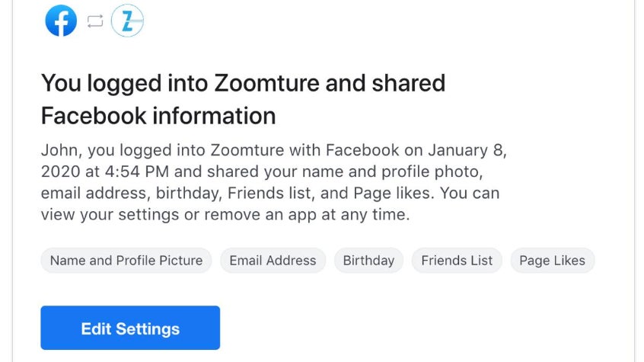
Task: Tap the Page Likes chip
Action: (x=552, y=261)
